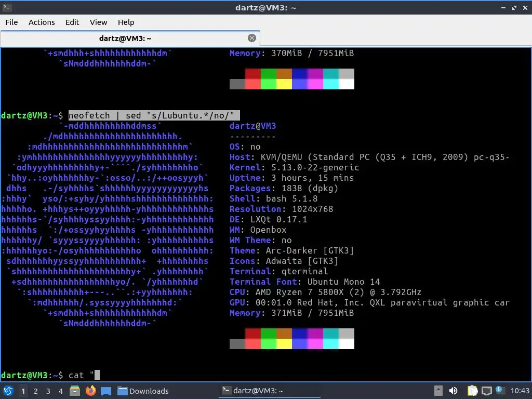The height and width of the screenshot is (399, 532).
Task: Open the volume control in the tray
Action: (453, 391)
